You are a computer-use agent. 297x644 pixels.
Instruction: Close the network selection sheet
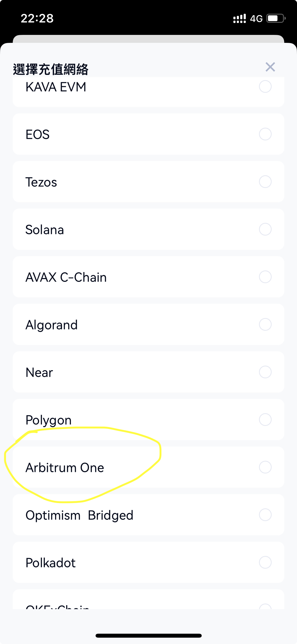270,67
